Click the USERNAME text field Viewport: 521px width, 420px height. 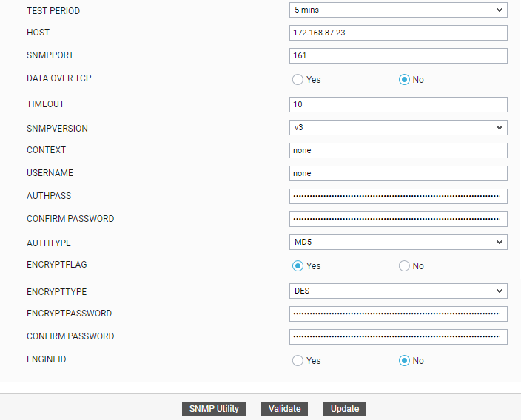click(398, 174)
